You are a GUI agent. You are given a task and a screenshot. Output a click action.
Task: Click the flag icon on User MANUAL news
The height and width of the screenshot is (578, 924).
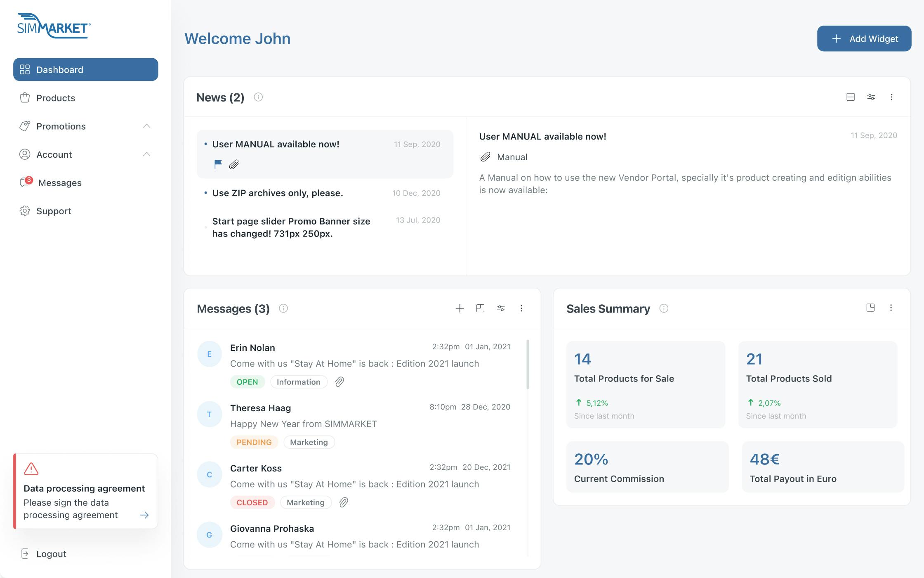(x=218, y=164)
